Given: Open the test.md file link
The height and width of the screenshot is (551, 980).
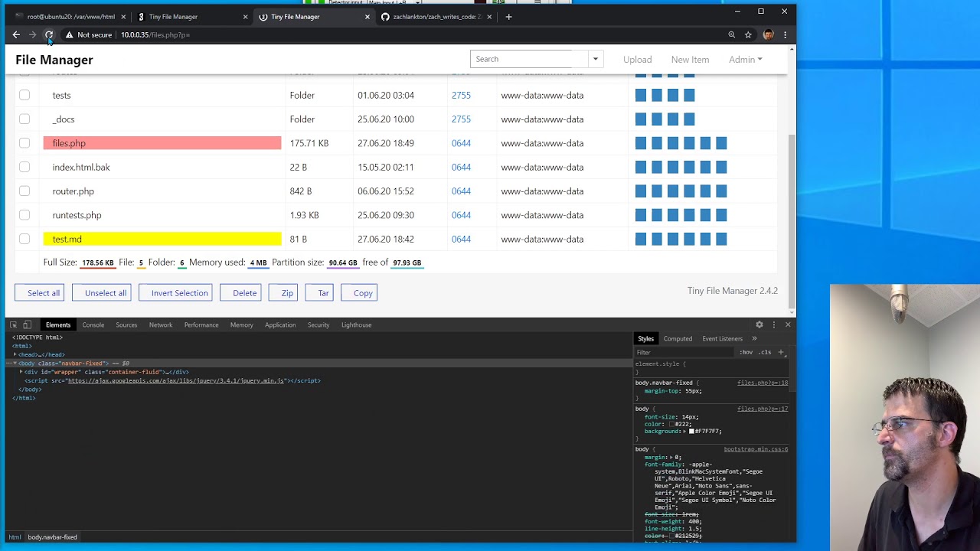Looking at the screenshot, I should coord(67,239).
